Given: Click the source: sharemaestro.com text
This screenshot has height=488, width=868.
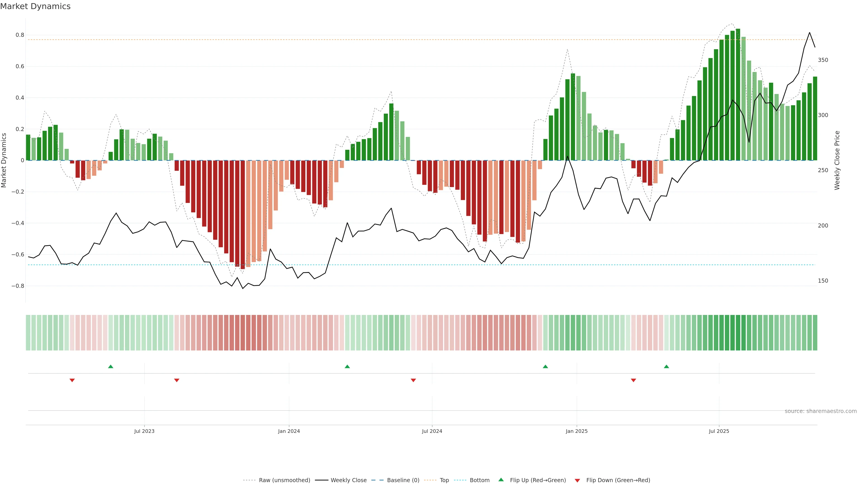Looking at the screenshot, I should 820,411.
